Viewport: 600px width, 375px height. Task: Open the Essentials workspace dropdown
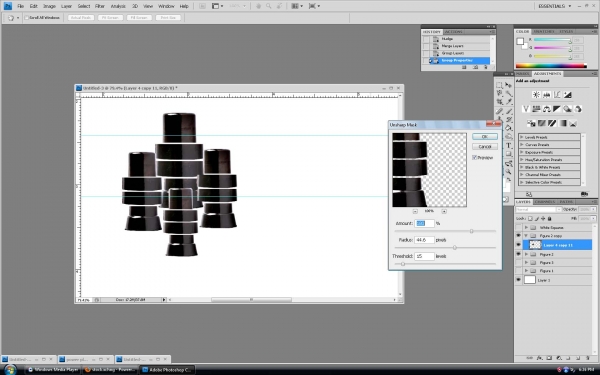(554, 6)
